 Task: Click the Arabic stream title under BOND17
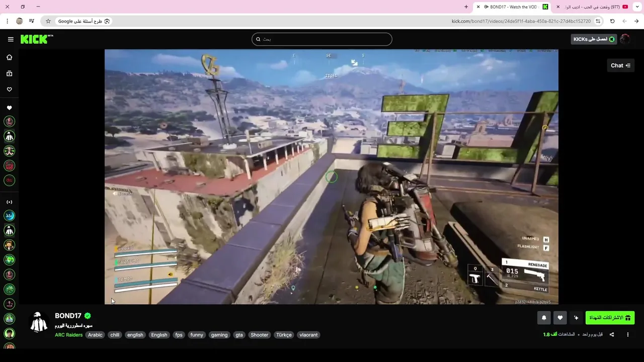73,326
